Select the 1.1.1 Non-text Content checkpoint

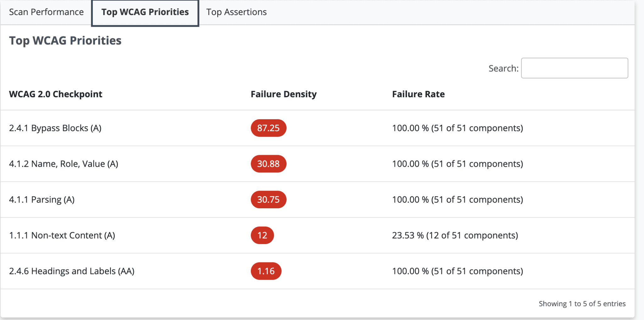point(62,235)
